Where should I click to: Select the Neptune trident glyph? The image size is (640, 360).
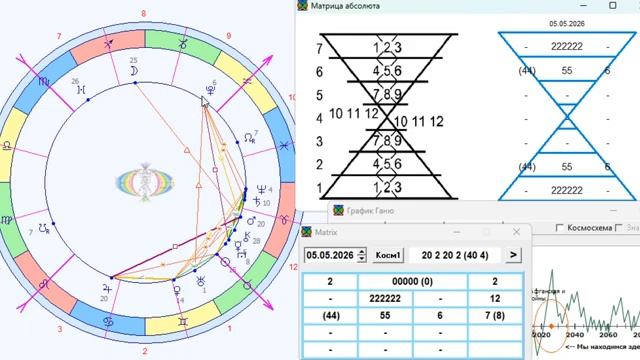tap(261, 189)
